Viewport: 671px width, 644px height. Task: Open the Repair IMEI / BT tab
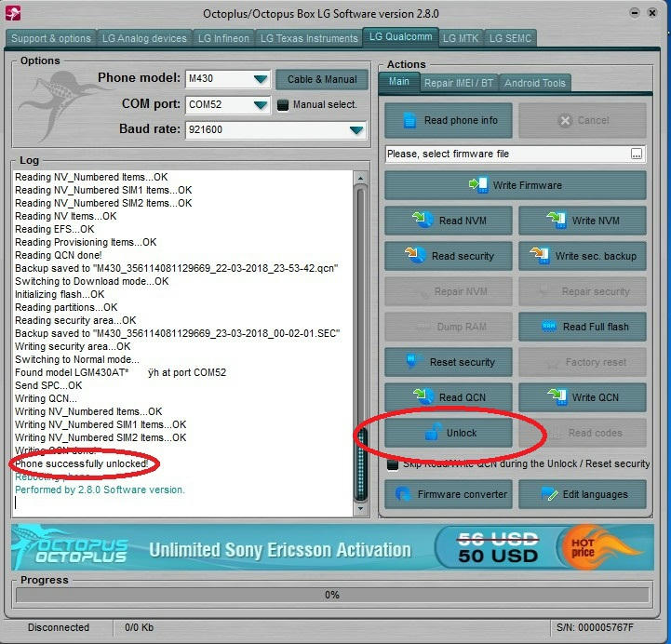(458, 83)
